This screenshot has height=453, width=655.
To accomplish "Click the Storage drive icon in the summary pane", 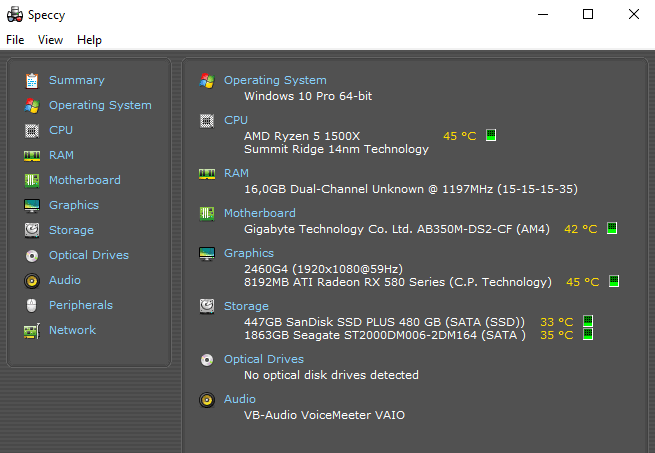I will pyautogui.click(x=207, y=306).
